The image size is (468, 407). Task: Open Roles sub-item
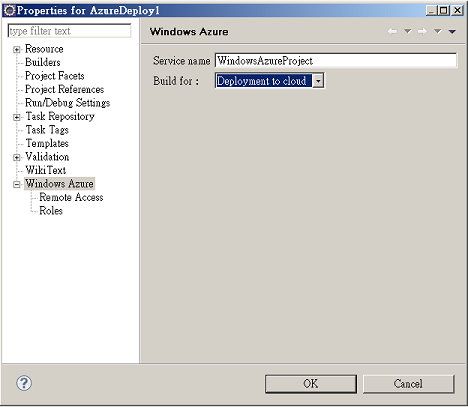pyautogui.click(x=51, y=211)
